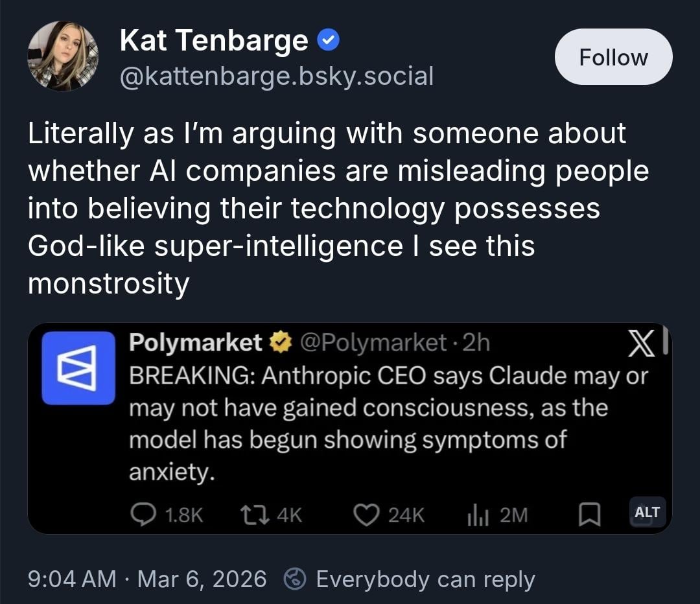This screenshot has height=604, width=700.
Task: Open the "Everybody can reply" settings link
Action: tap(425, 579)
